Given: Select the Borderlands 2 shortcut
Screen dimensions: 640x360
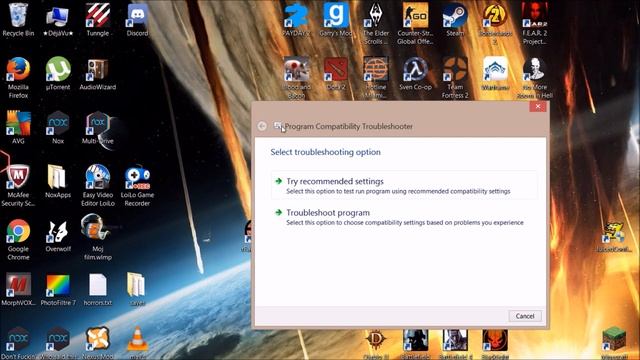Looking at the screenshot, I should coord(495,24).
